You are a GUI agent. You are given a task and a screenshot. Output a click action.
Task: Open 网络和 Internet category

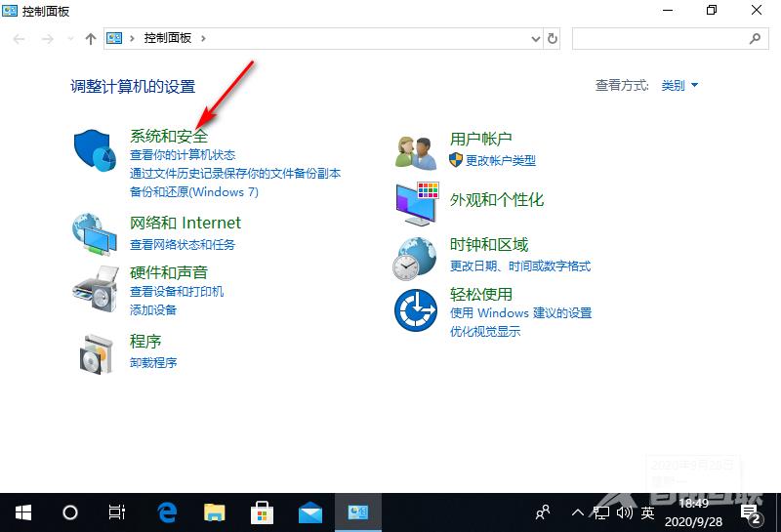pos(185,223)
